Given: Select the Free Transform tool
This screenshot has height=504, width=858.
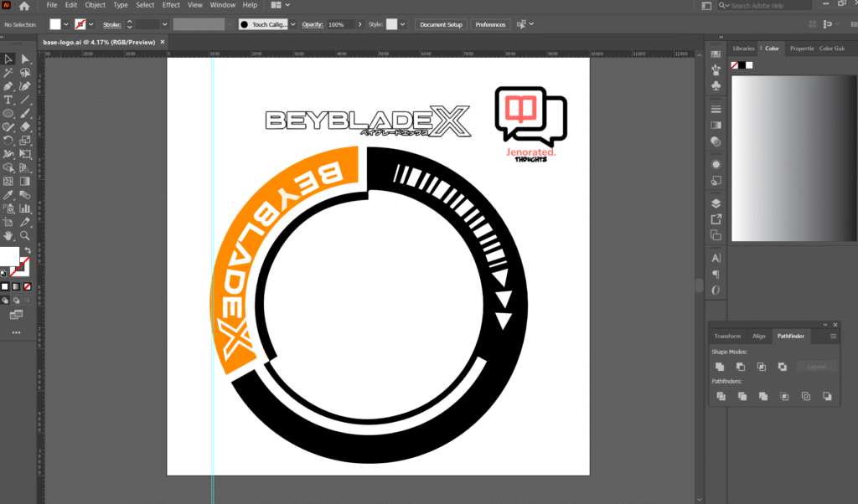Looking at the screenshot, I should [25, 154].
